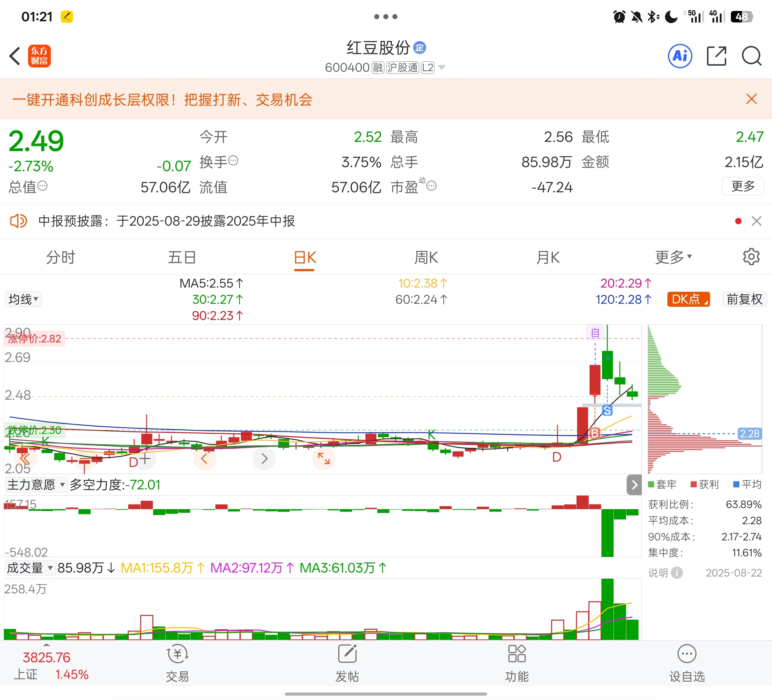
Task: Tap the chip date 2025-08-22
Action: click(734, 573)
